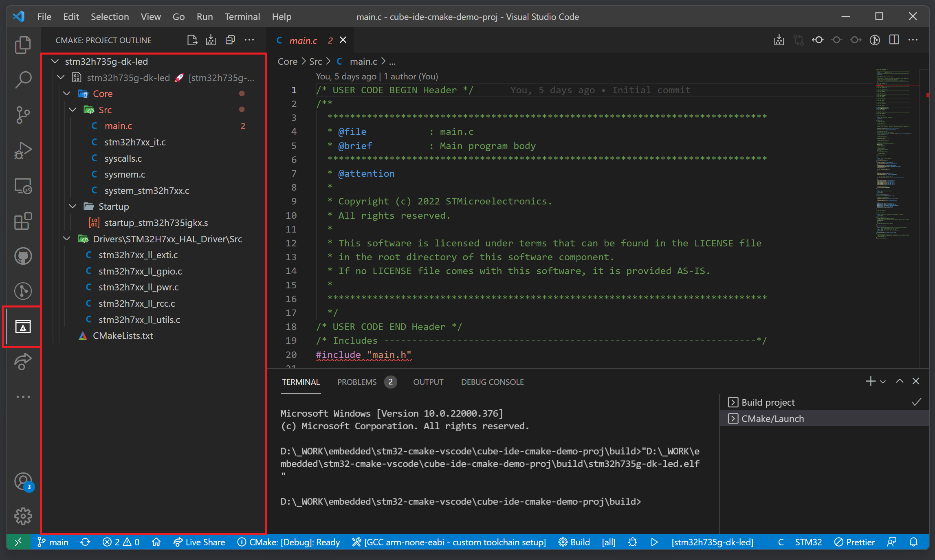Switch to the PROBLEMS tab
935x560 pixels.
click(x=357, y=382)
